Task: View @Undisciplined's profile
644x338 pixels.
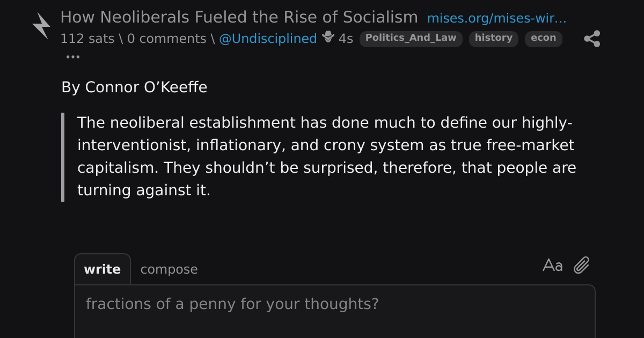Action: pyautogui.click(x=268, y=39)
